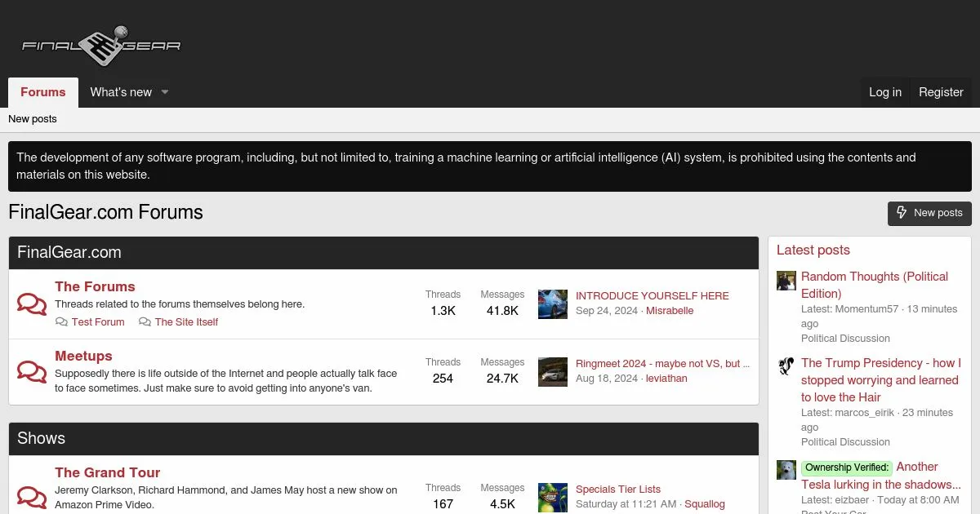The width and height of the screenshot is (980, 514).
Task: Click the speech bubble icon beside The Forums
Action: pyautogui.click(x=32, y=304)
